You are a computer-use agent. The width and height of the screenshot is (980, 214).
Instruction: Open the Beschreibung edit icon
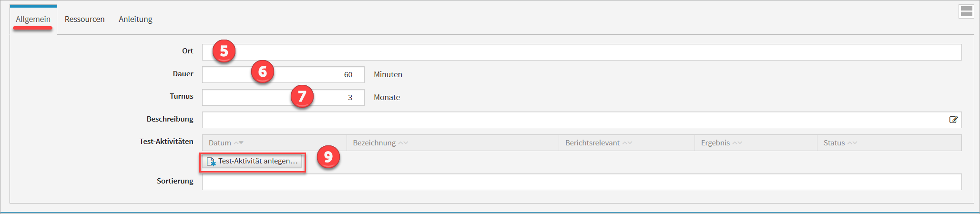(953, 120)
